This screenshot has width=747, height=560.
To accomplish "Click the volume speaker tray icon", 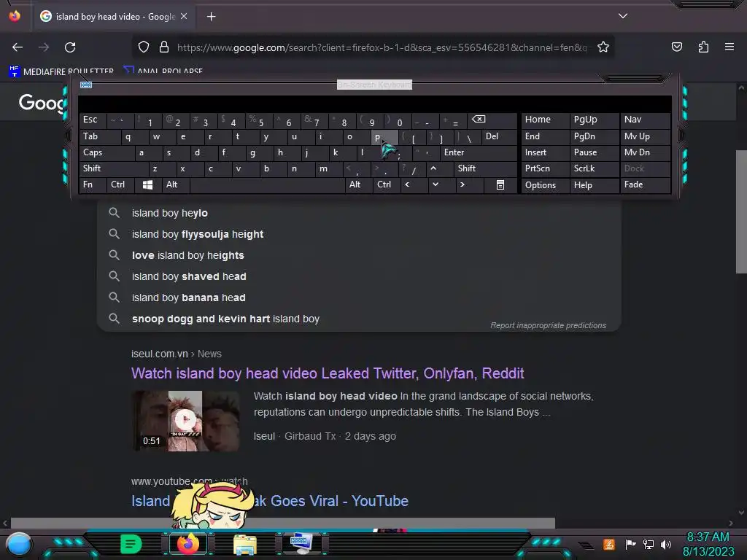I will [x=665, y=544].
